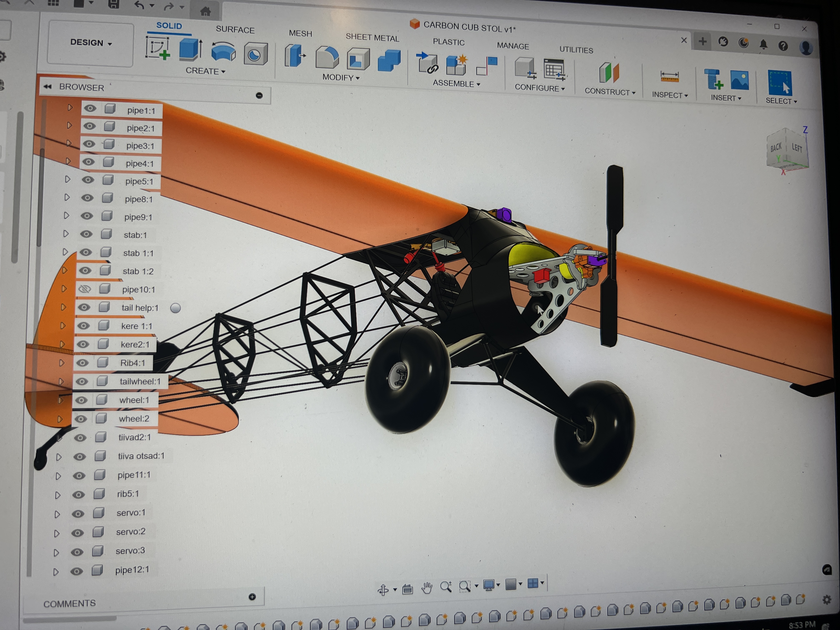Image resolution: width=840 pixels, height=630 pixels.
Task: Click the Home tab icon
Action: 205,11
